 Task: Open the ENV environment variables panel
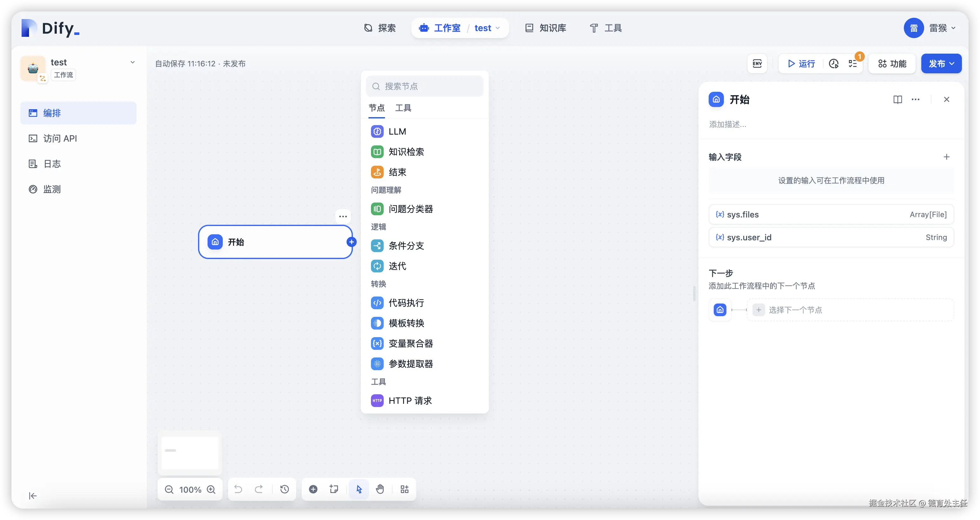[757, 63]
